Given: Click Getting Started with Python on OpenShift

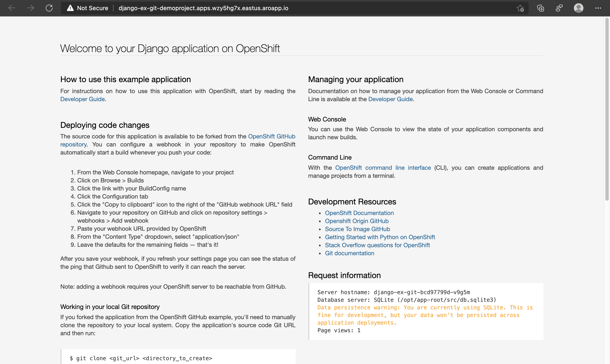Looking at the screenshot, I should coord(380,237).
